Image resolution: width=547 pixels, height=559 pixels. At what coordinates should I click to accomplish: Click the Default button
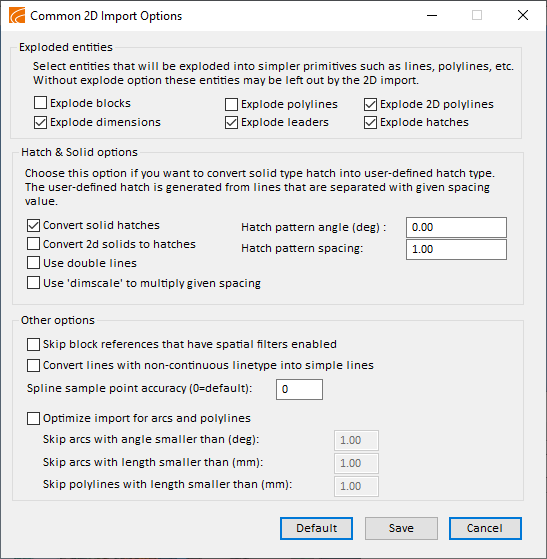coord(316,528)
